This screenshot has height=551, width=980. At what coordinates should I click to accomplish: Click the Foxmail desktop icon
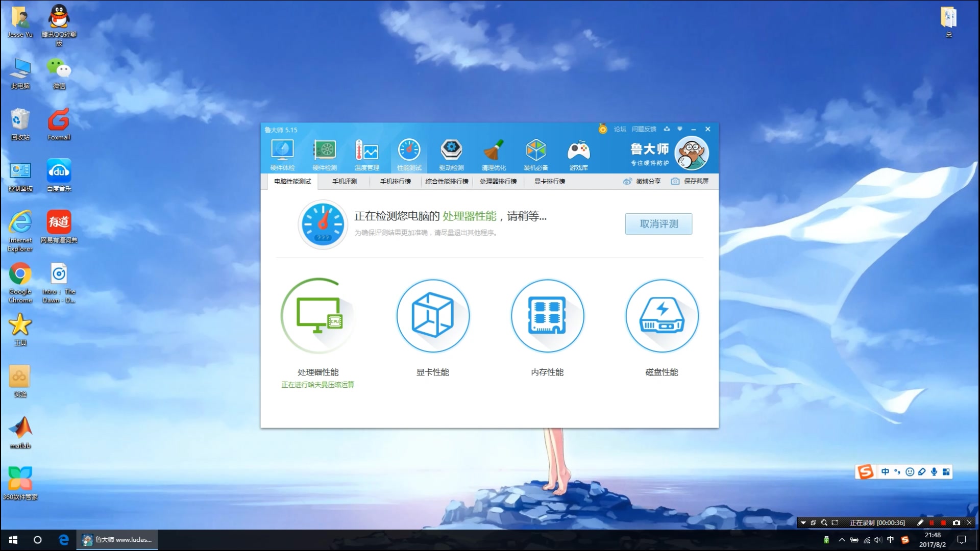tap(59, 124)
